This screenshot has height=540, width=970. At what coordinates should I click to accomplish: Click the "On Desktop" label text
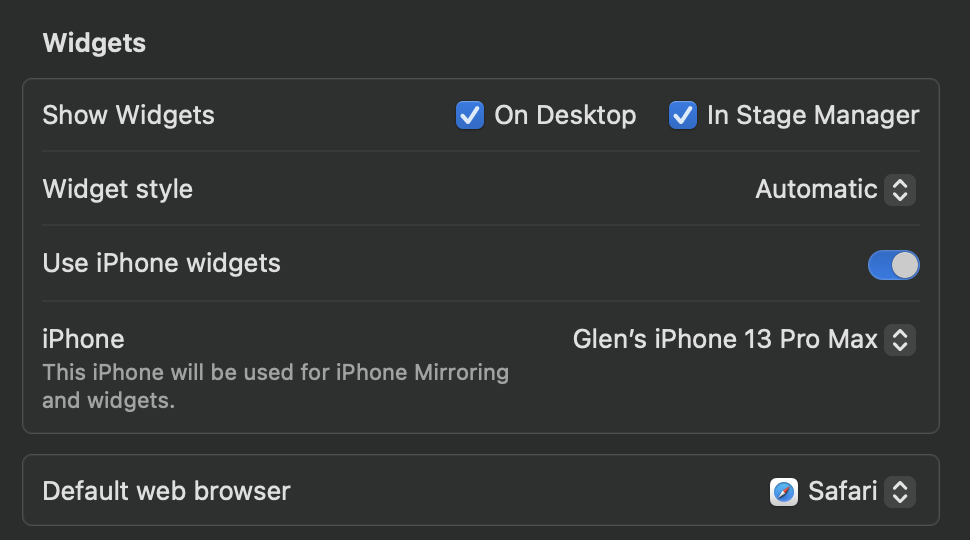[565, 116]
